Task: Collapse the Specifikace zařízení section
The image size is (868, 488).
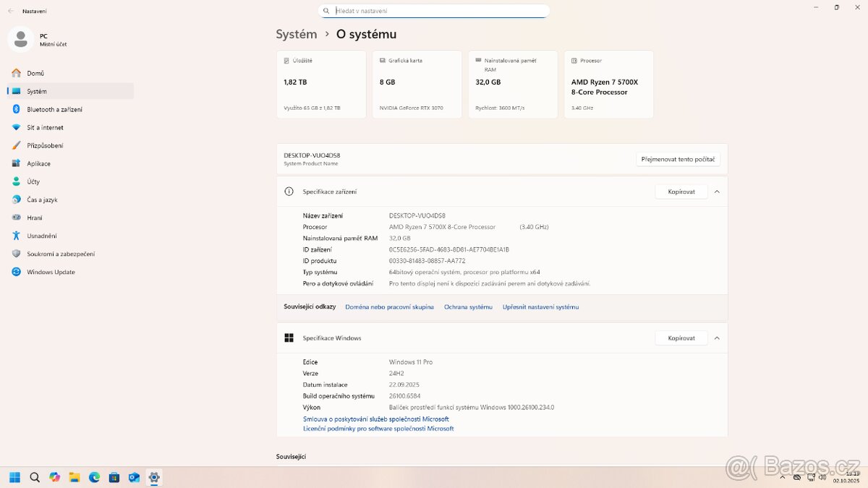Action: pos(716,191)
